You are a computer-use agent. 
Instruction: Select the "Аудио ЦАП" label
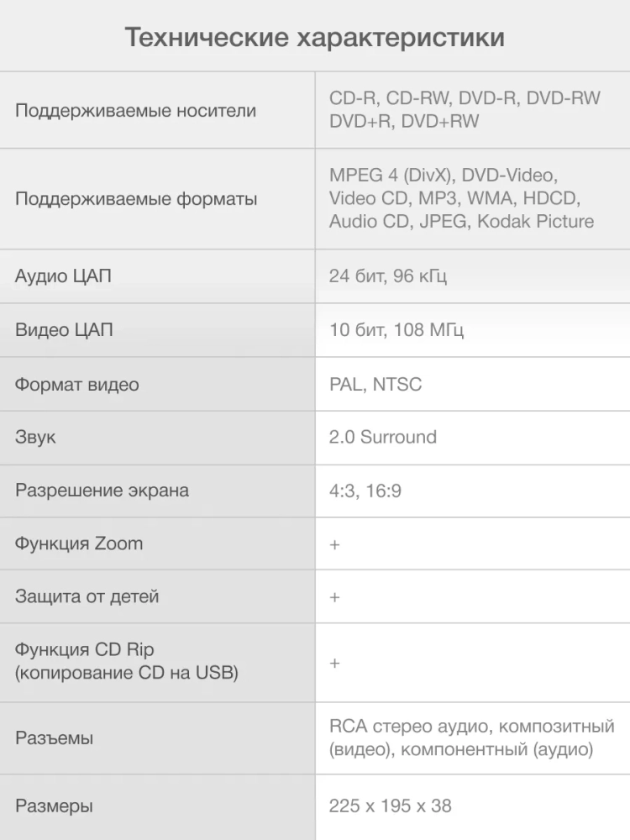tap(63, 276)
